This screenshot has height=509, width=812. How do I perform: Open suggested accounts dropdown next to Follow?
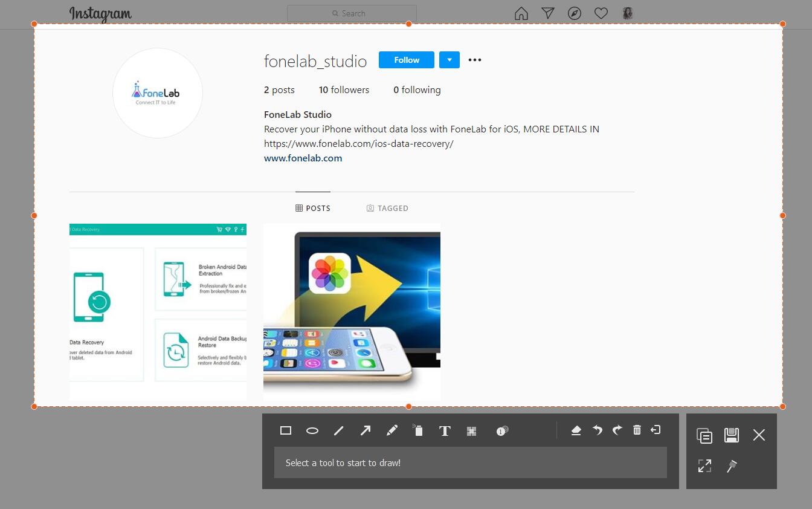[x=449, y=60]
